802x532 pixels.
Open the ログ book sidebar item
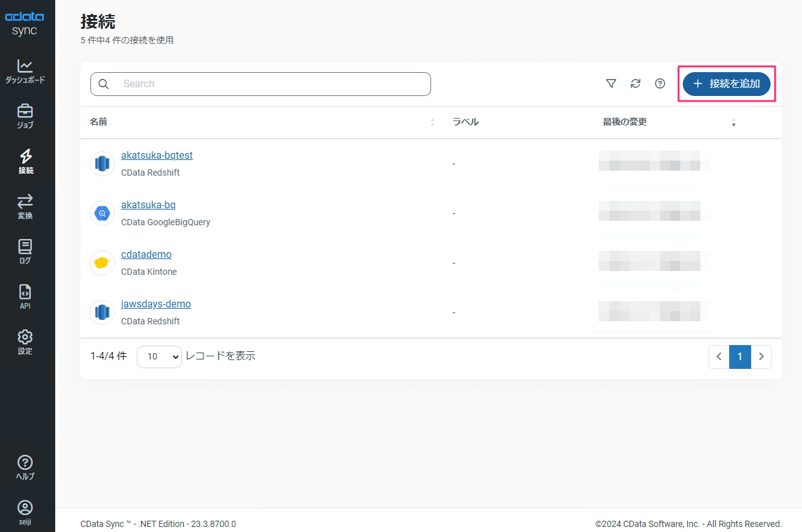(25, 252)
